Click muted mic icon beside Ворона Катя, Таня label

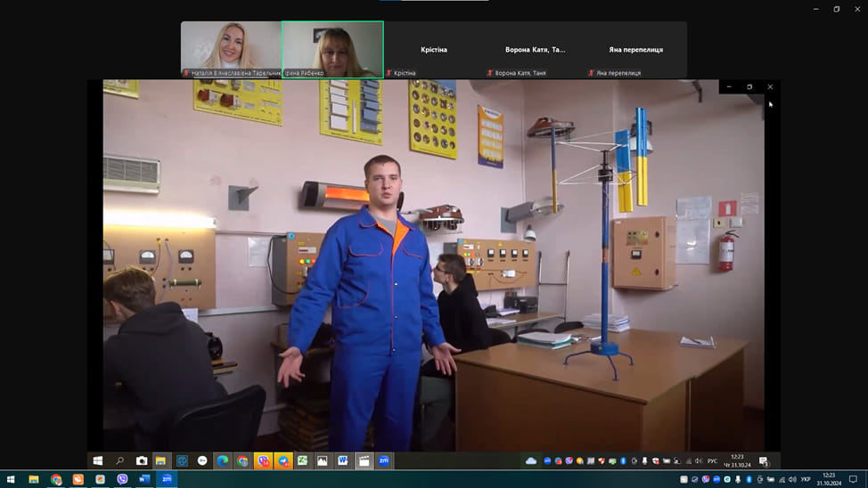click(x=490, y=73)
